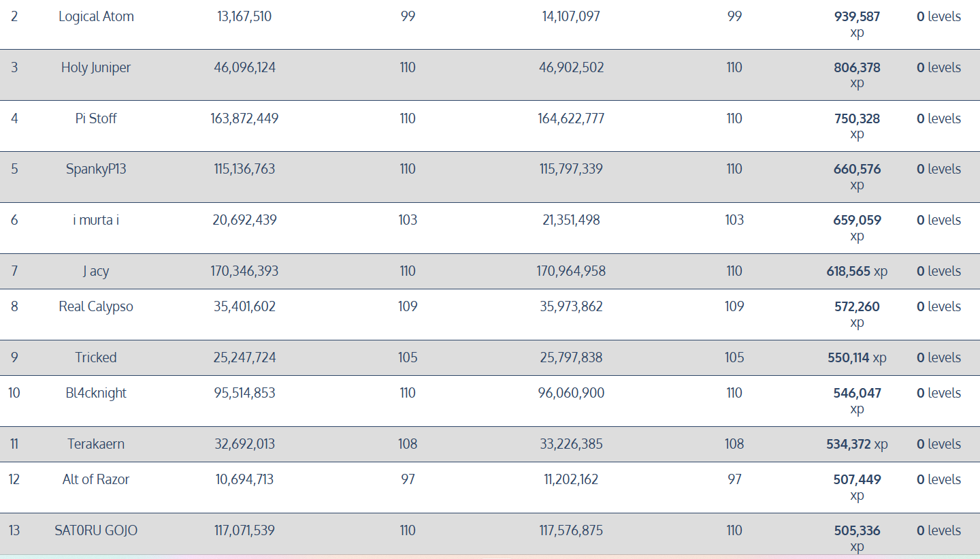Select Tricked's 550,114 xp gained cell
The image size is (980, 559).
[857, 357]
